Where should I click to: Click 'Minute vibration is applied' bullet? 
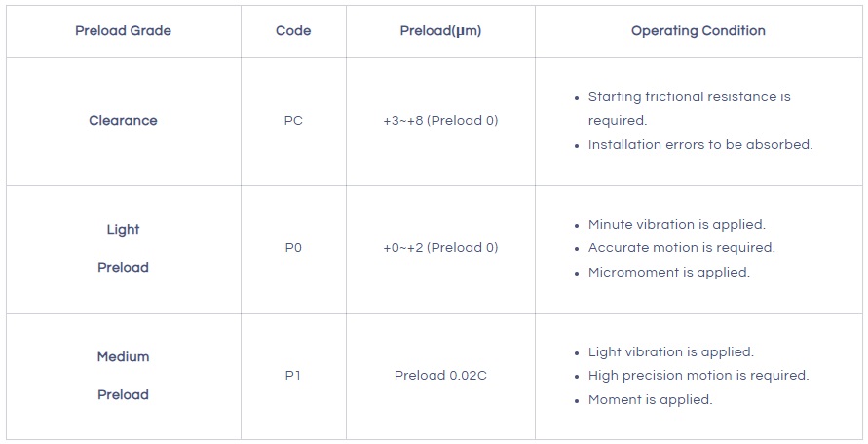point(676,225)
